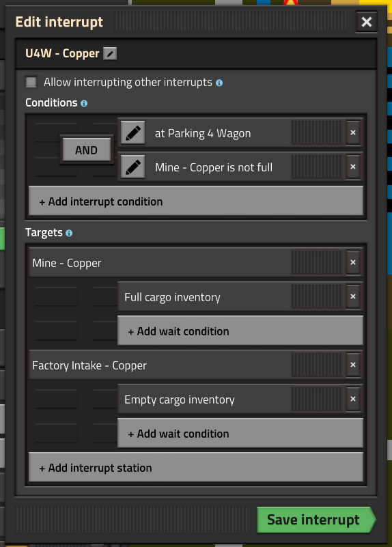Viewport: 392px width, 547px height.
Task: Add a new interrupt condition
Action: (196, 201)
